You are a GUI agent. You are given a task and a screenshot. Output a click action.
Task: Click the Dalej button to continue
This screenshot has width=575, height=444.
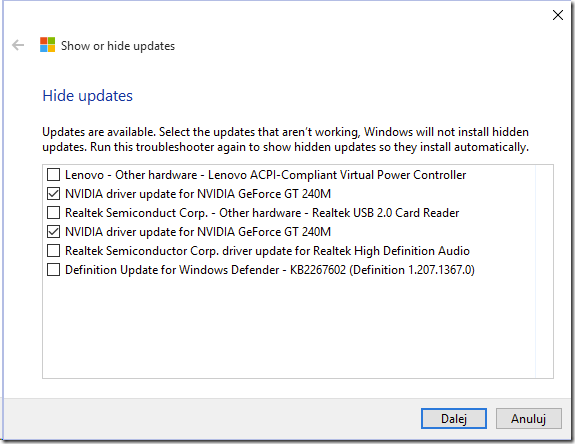point(454,418)
